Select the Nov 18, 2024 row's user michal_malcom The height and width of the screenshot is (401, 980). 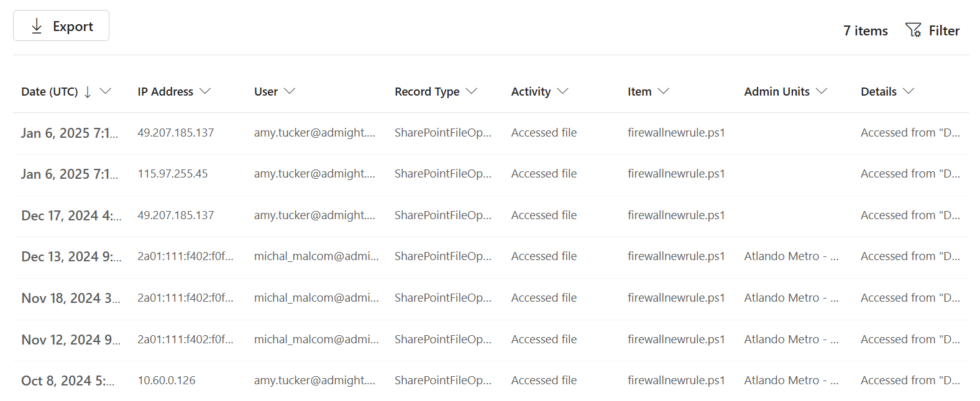pyautogui.click(x=316, y=298)
